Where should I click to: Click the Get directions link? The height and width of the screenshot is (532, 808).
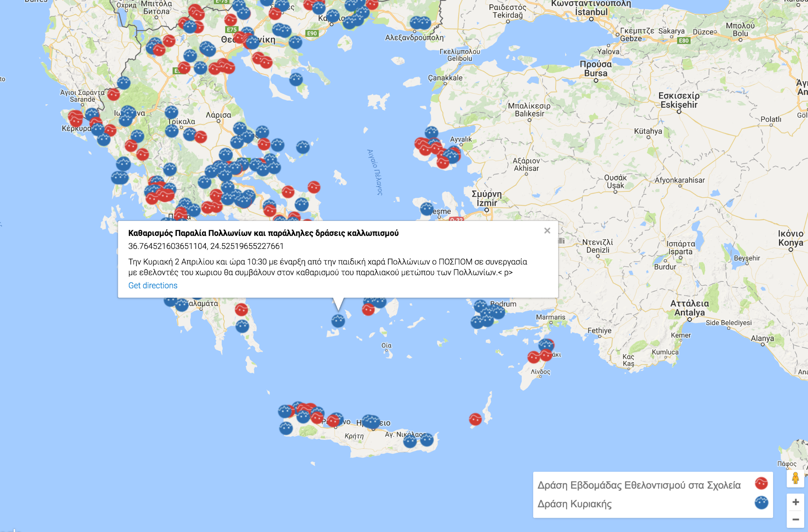[153, 286]
